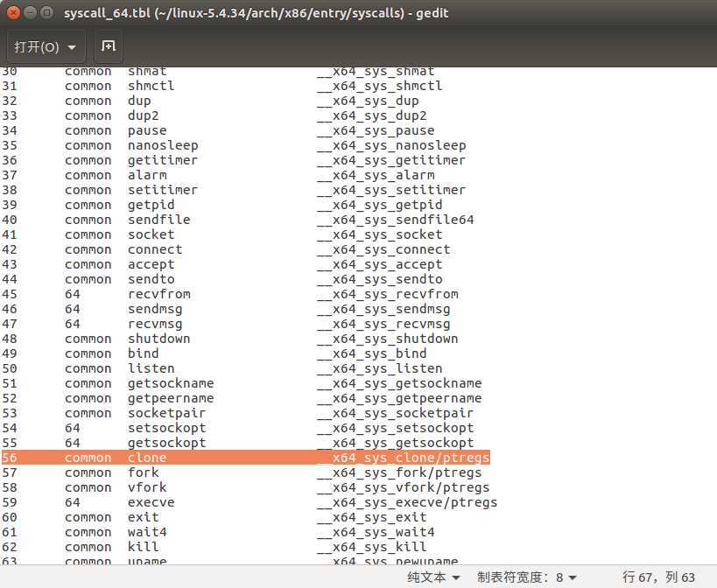
Task: Click the word connect on line 42
Action: (155, 249)
